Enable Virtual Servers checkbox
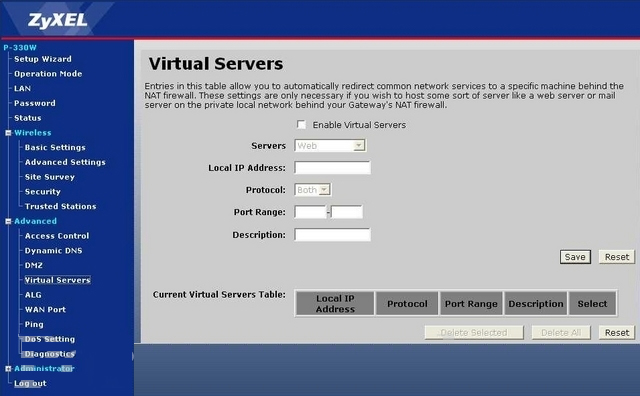The height and width of the screenshot is (396, 640). (x=301, y=125)
